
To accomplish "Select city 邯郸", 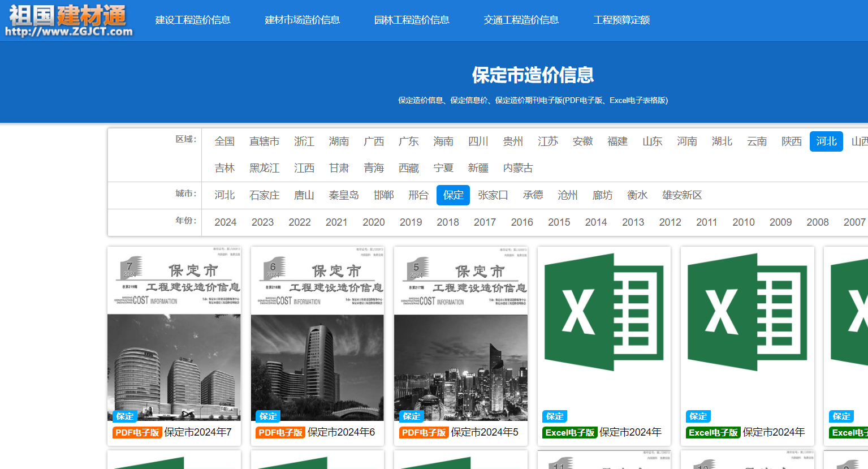I will coord(384,195).
